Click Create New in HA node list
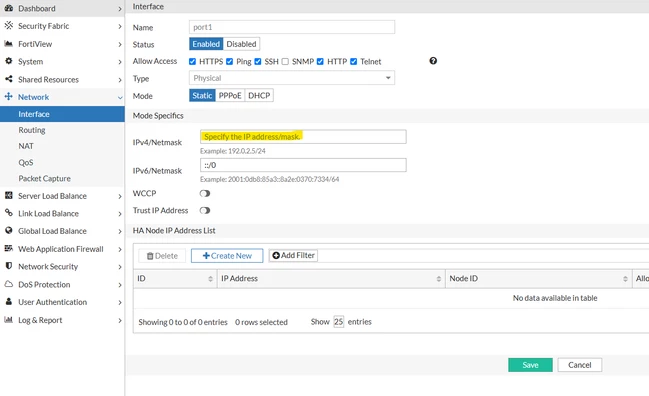This screenshot has width=649, height=396. (227, 256)
